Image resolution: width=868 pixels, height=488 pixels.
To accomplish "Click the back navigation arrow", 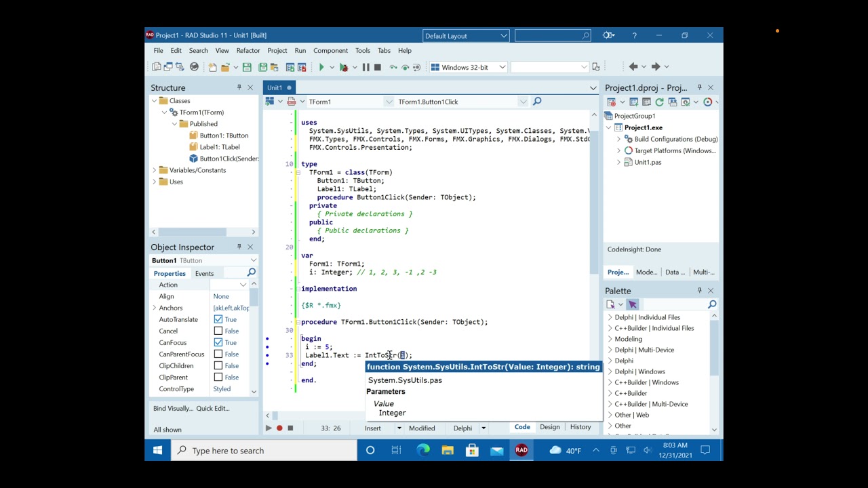I will pyautogui.click(x=633, y=66).
